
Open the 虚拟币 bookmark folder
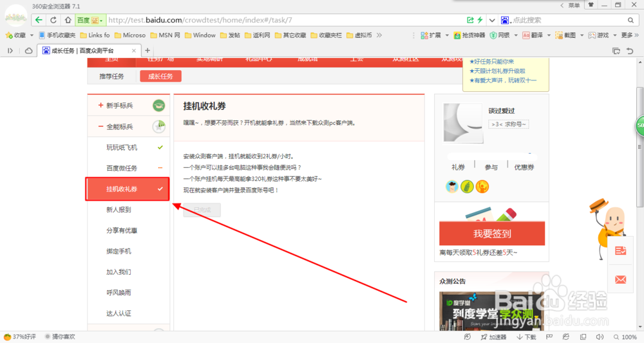359,35
